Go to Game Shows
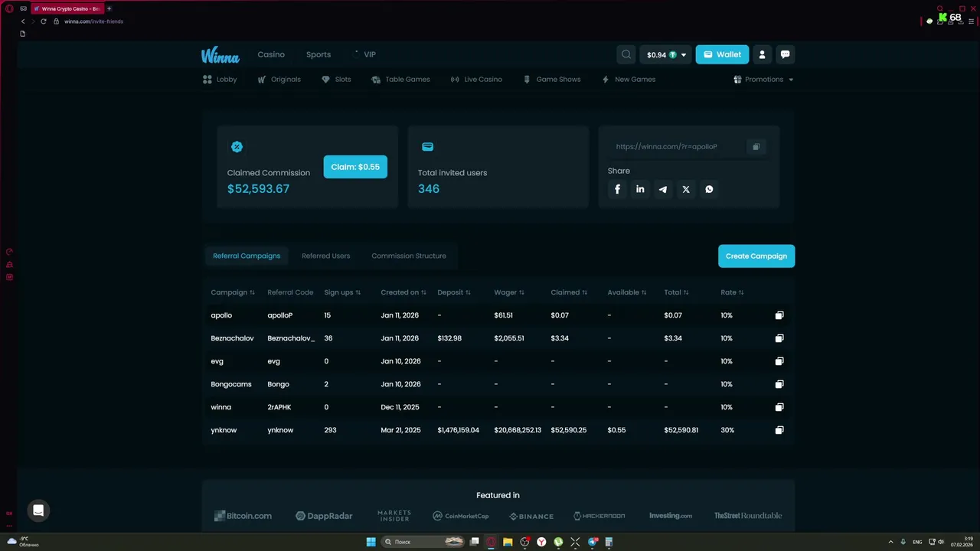This screenshot has width=980, height=551. (x=551, y=80)
